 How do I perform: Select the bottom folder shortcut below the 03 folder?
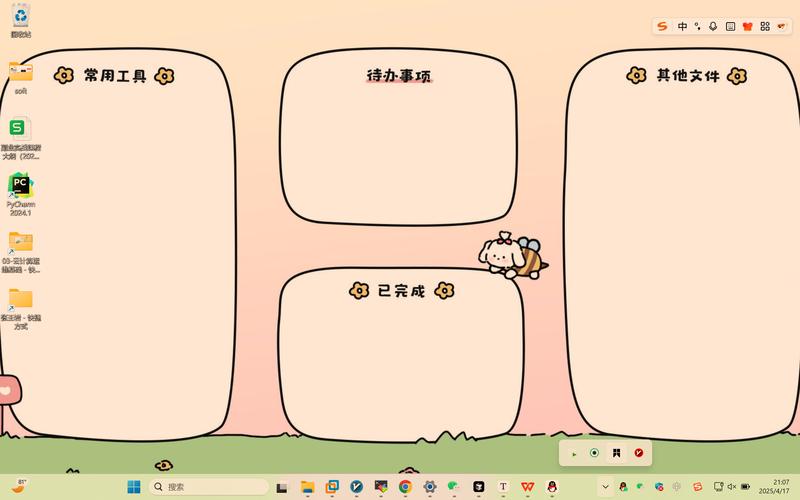pyautogui.click(x=20, y=308)
